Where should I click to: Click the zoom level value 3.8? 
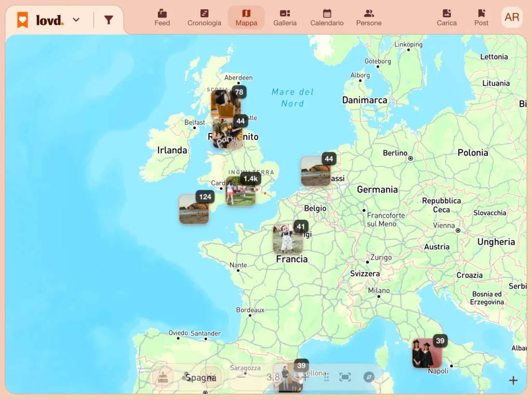273,377
